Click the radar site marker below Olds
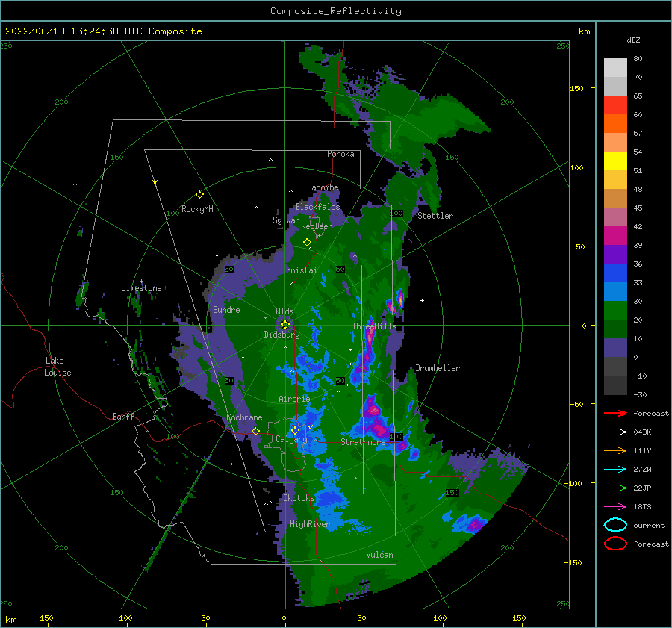 coord(285,325)
